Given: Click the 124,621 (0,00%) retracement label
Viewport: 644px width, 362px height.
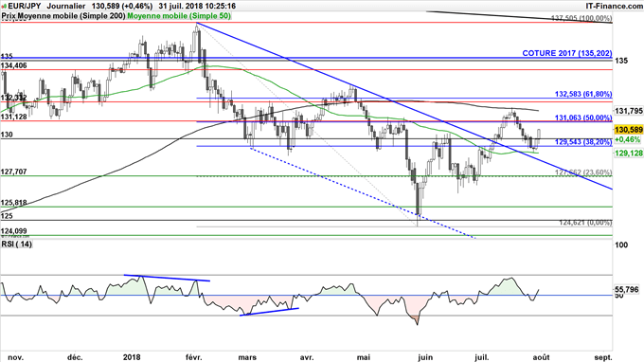Looking at the screenshot, I should pyautogui.click(x=585, y=223).
